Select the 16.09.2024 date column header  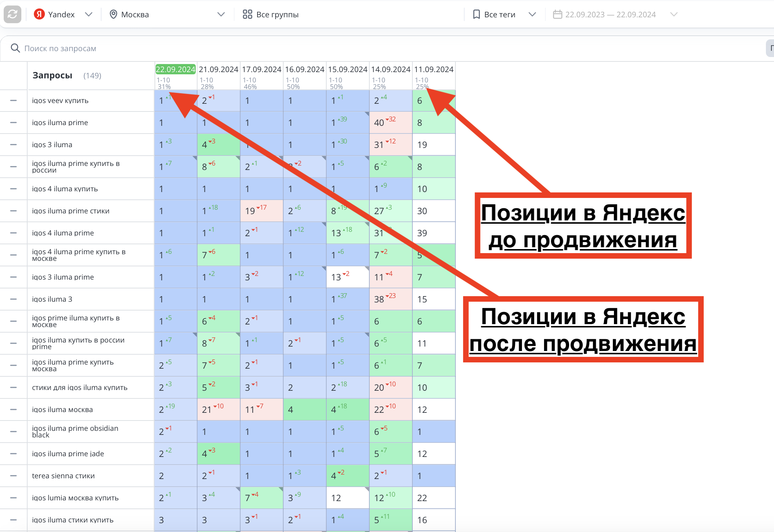[x=305, y=69]
